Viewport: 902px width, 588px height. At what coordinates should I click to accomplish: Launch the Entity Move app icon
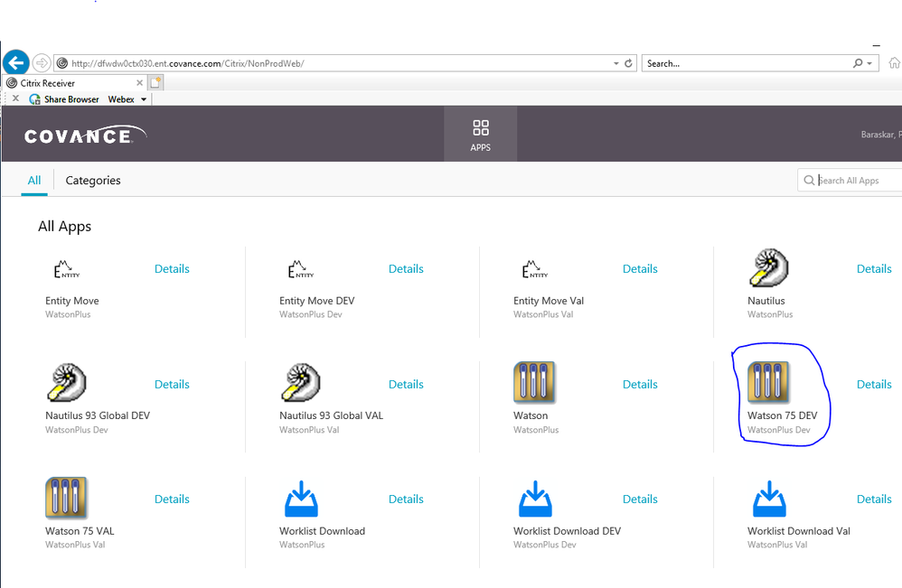coord(67,268)
